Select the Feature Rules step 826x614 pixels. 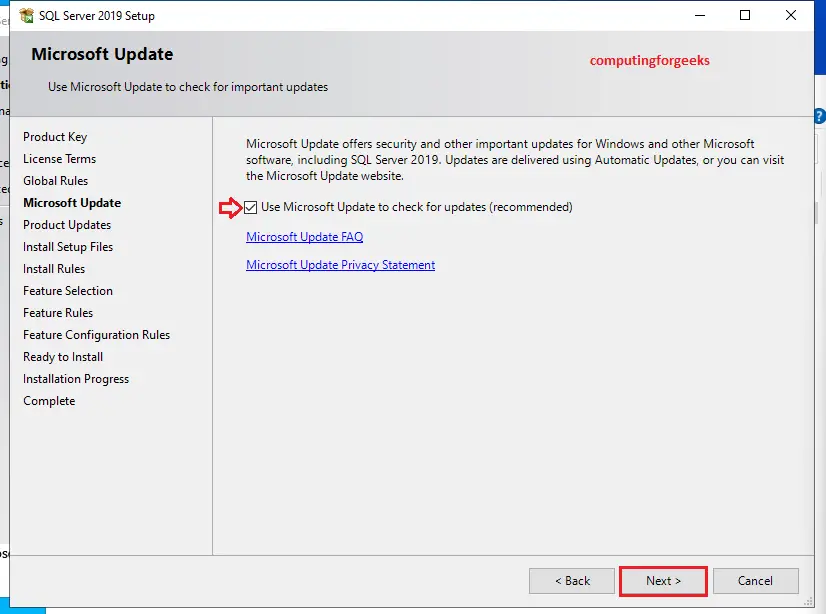58,313
